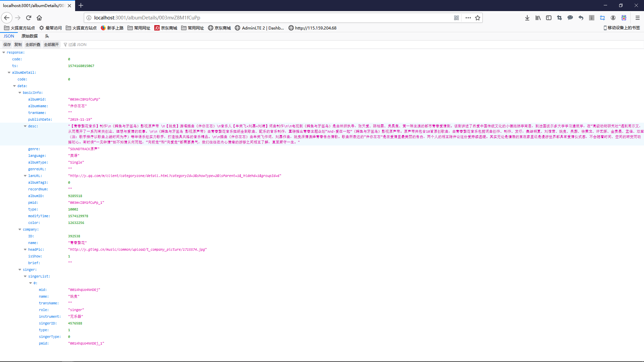This screenshot has height=362, width=644.
Task: Collapse the desc node
Action: click(x=25, y=126)
